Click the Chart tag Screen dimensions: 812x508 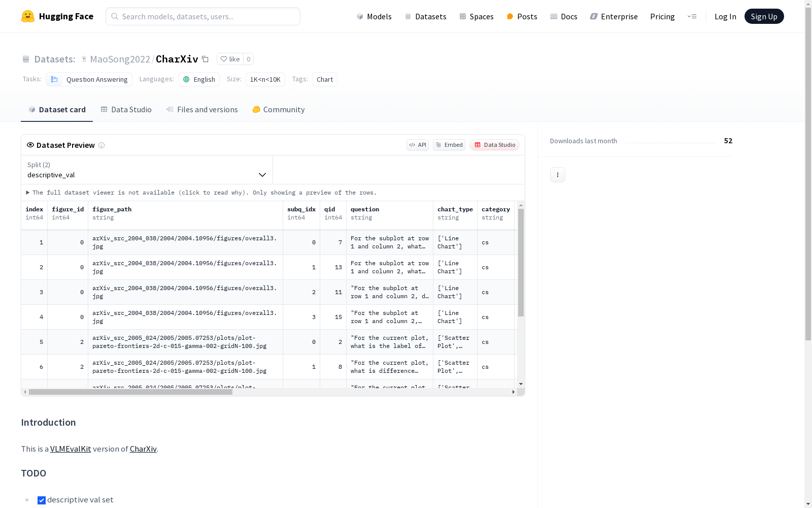point(325,79)
